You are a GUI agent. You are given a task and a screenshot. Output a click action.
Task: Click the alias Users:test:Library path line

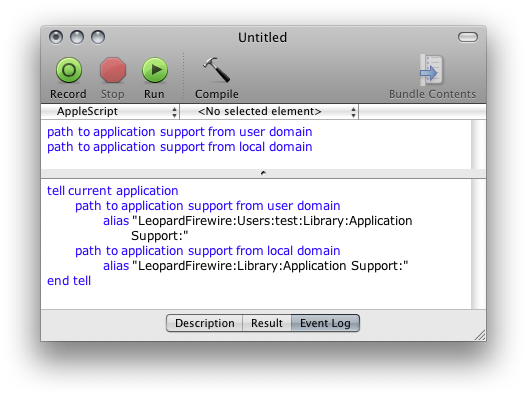coord(257,228)
